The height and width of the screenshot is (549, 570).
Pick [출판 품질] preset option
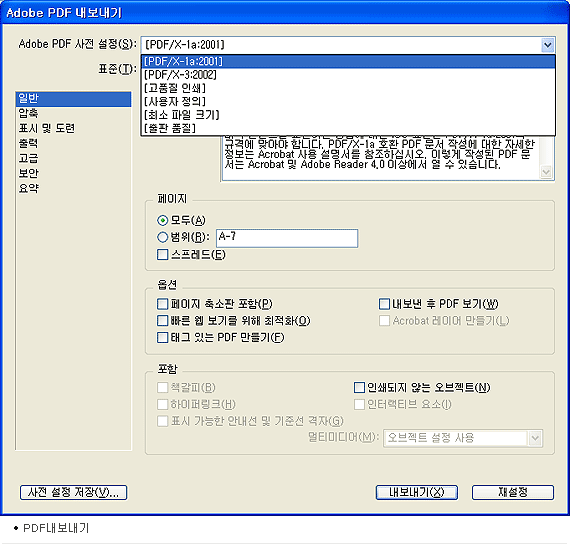click(x=348, y=128)
